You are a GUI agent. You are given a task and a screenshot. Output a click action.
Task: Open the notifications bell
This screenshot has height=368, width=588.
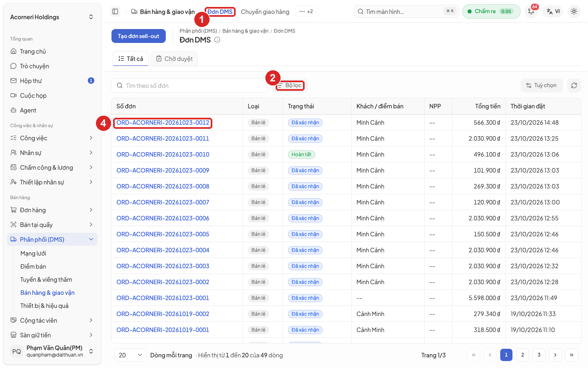[x=531, y=11]
